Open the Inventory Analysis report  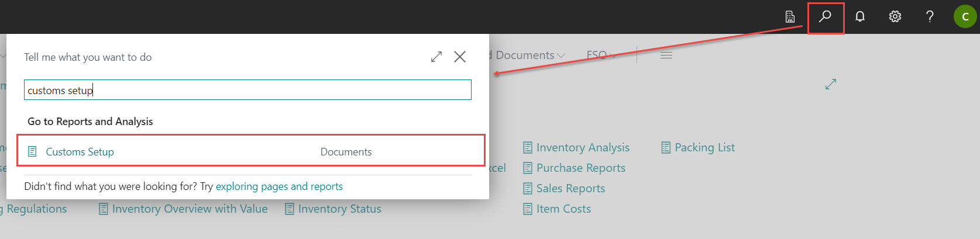tap(582, 148)
